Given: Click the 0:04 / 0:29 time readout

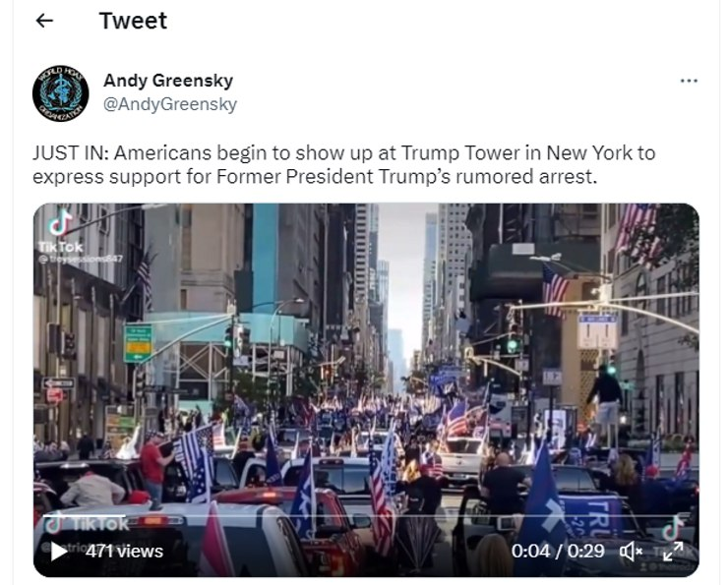Looking at the screenshot, I should click(558, 552).
